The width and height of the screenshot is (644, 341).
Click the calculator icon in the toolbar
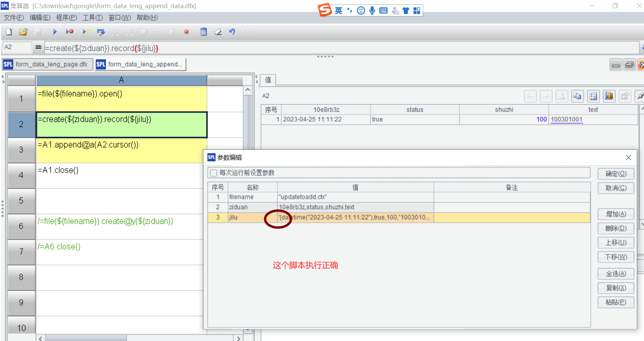(x=204, y=32)
